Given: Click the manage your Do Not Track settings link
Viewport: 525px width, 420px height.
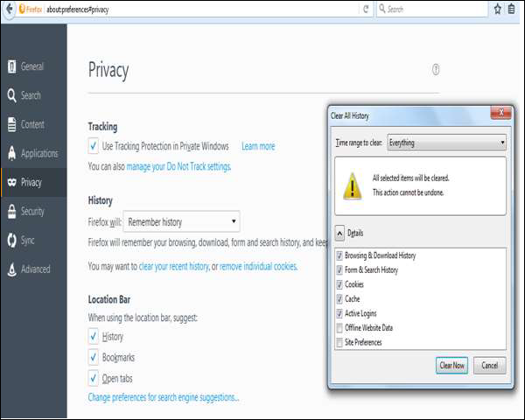Looking at the screenshot, I should pyautogui.click(x=178, y=166).
